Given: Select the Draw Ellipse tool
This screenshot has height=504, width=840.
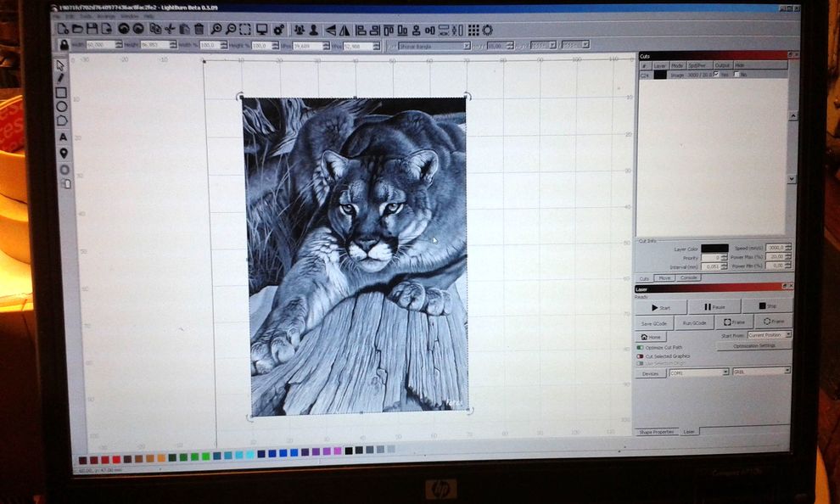Looking at the screenshot, I should tap(61, 107).
